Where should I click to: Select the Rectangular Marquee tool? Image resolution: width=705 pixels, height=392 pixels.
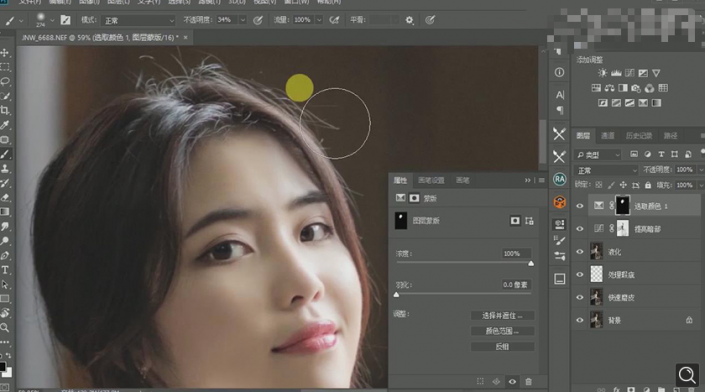(x=5, y=67)
